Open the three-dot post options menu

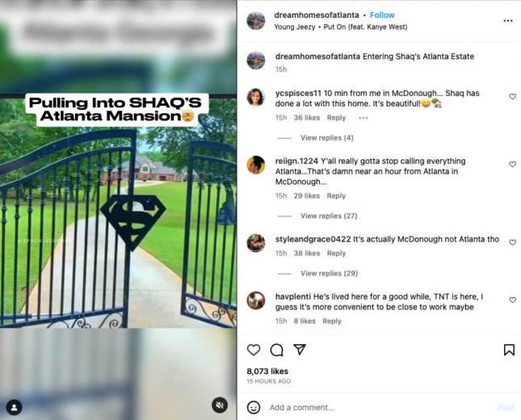click(x=508, y=21)
